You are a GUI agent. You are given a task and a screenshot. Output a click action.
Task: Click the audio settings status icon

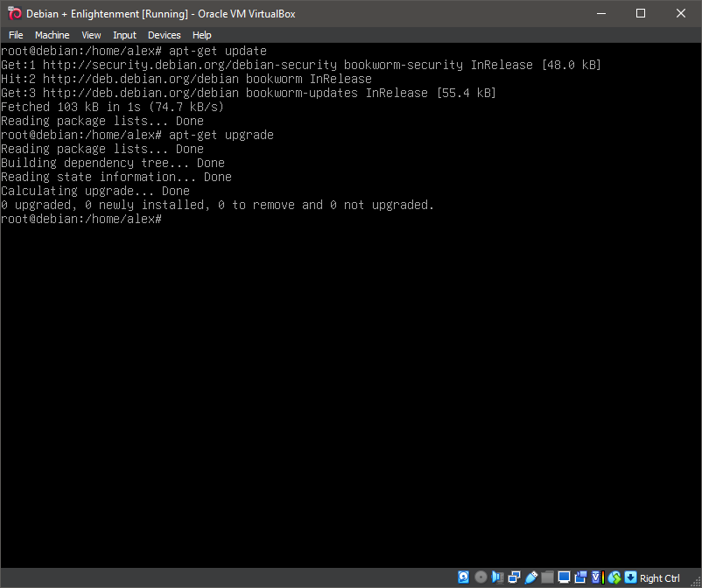[x=497, y=577]
